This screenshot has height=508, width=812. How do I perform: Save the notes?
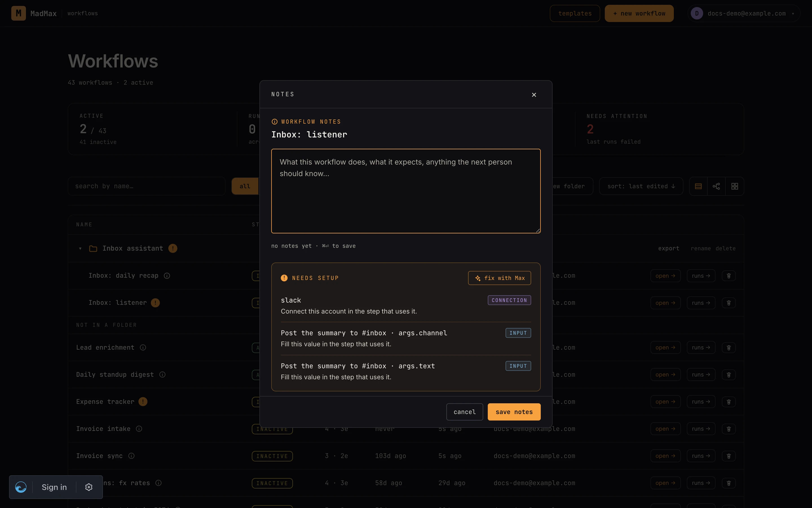coord(514,412)
